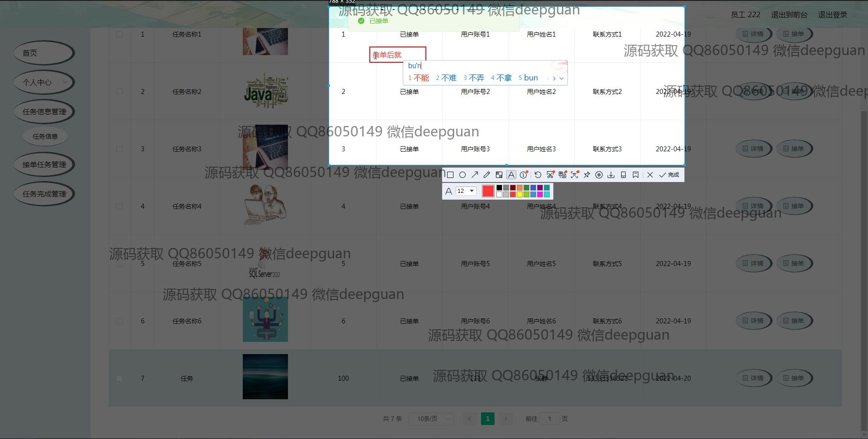Cancel screenshot with the X icon

[x=650, y=175]
